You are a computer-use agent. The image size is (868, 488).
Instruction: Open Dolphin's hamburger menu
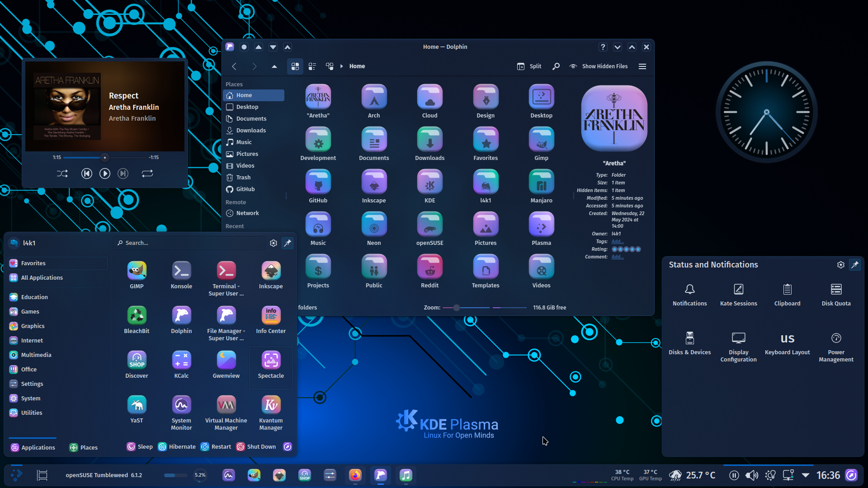[642, 66]
